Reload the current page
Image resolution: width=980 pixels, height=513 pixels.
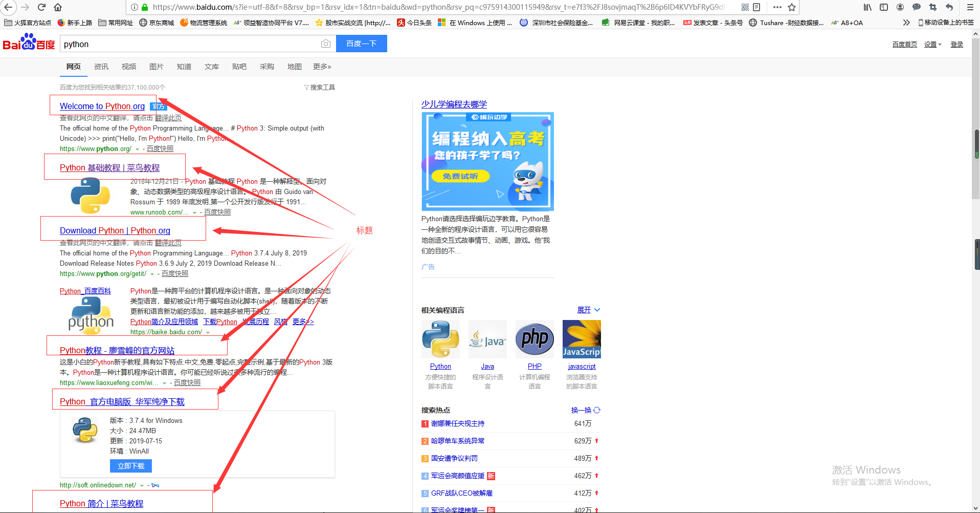tap(42, 7)
